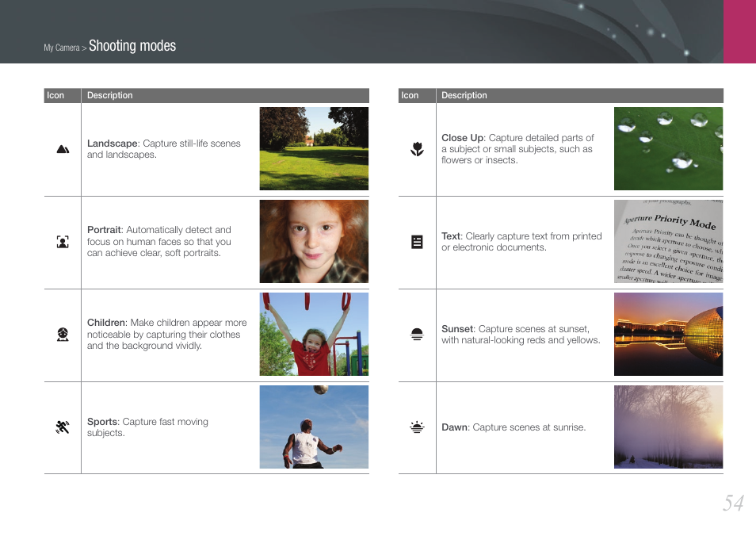Click the right table 'Icon' column header
Image resolution: width=756 pixels, height=536 pixels.
click(410, 95)
